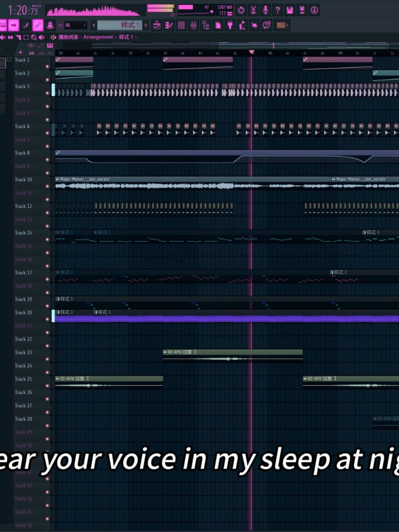Mute Track 10 with its pink dot

tap(47, 186)
